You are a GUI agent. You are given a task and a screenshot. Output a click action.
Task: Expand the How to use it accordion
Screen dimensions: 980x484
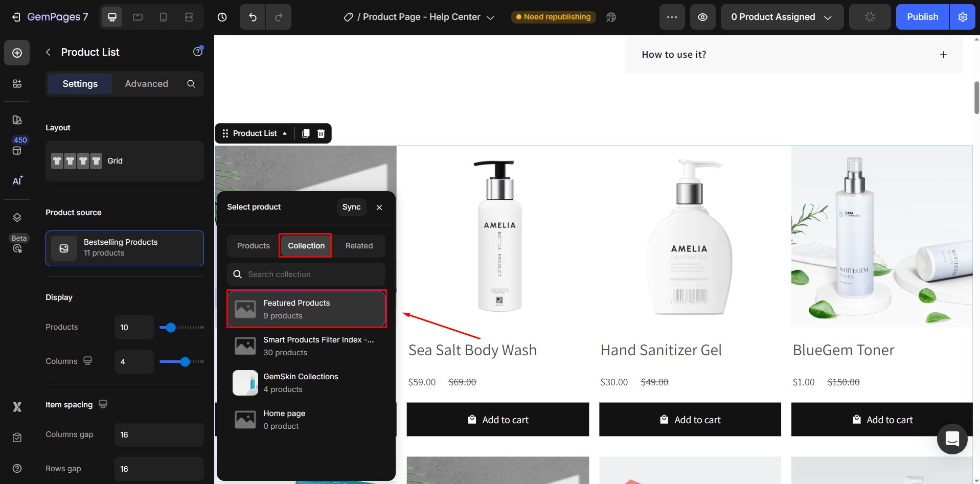tap(943, 55)
